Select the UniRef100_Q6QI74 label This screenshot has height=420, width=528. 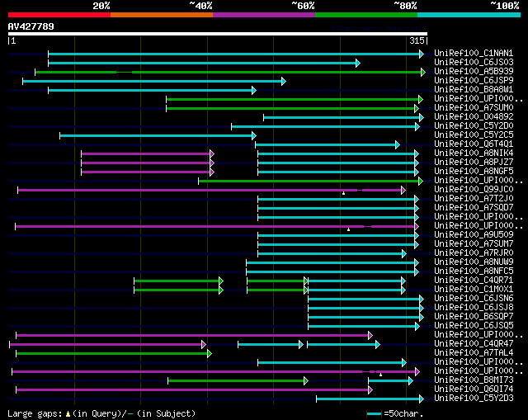[x=474, y=389]
